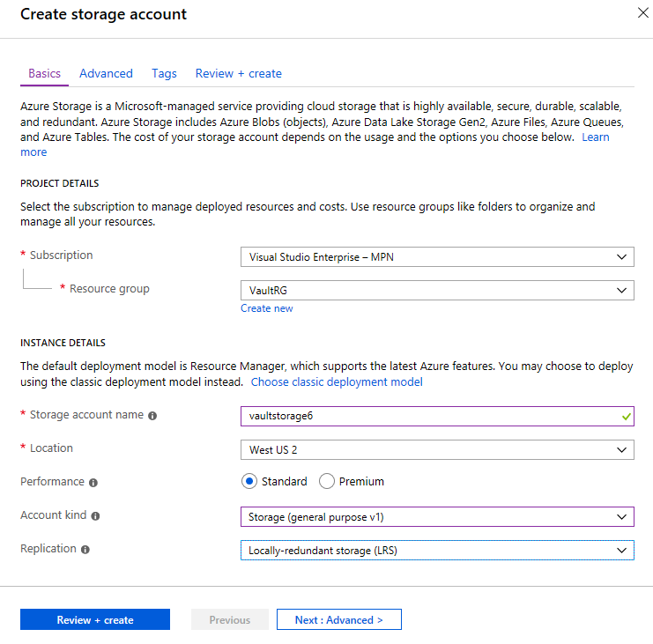Switch to the Tags tab

coord(164,74)
